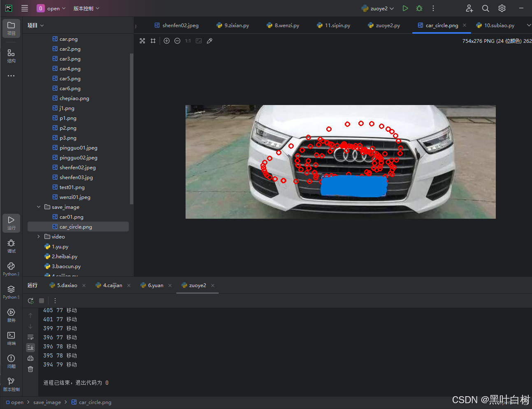The height and width of the screenshot is (409, 532).
Task: Show hidden editor tabs dropdown
Action: pos(529,25)
